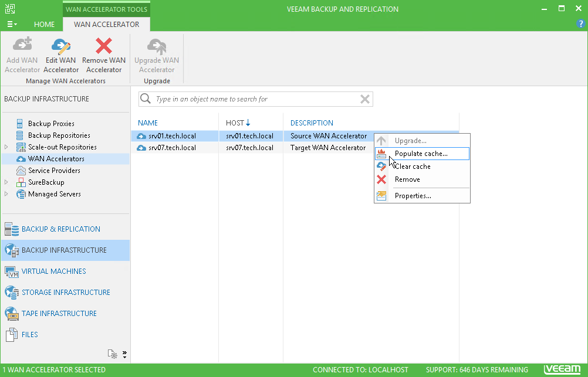
Task: Click the Edit WAN Accelerator ribbon icon
Action: point(61,46)
